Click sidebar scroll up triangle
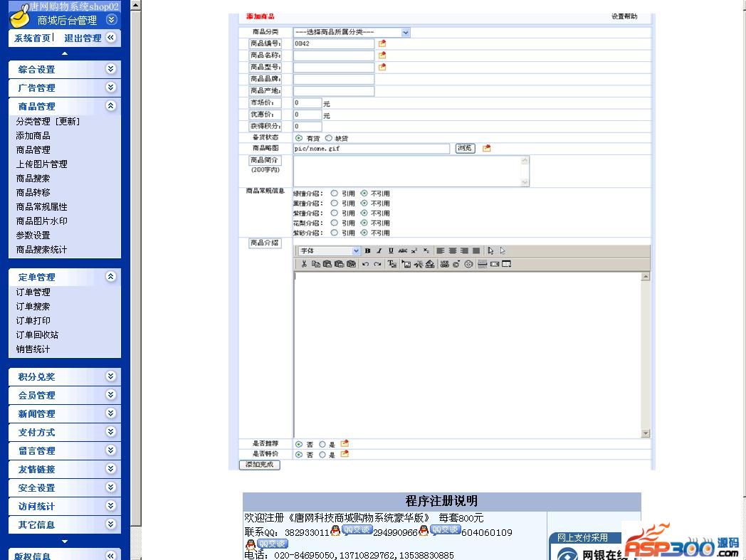This screenshot has width=746, height=560. tap(65, 53)
